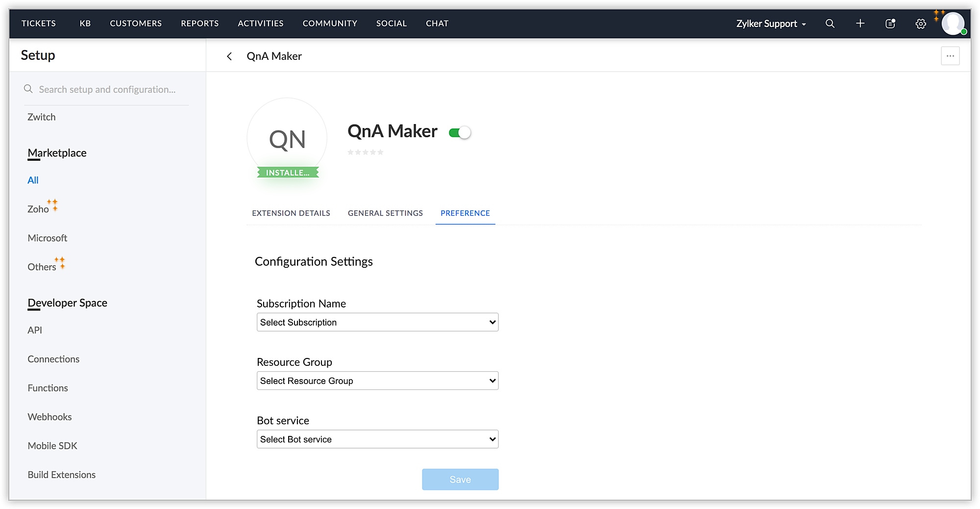Screen dimensions: 980x509
Task: Open the Resource Group dropdown
Action: pos(377,381)
